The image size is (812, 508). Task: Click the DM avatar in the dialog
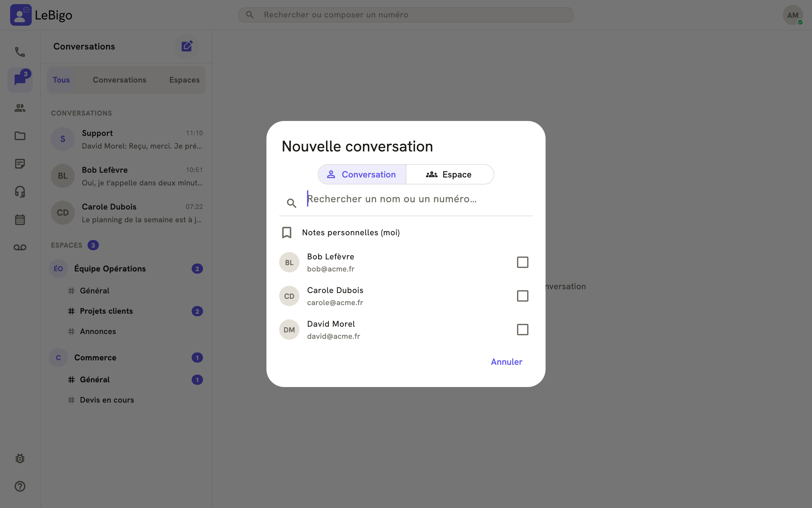pos(289,330)
